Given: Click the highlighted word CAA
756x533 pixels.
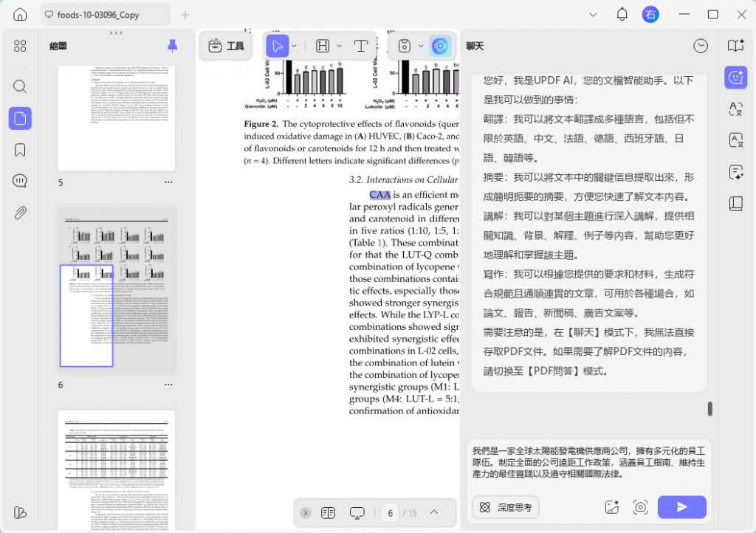Looking at the screenshot, I should pos(380,195).
